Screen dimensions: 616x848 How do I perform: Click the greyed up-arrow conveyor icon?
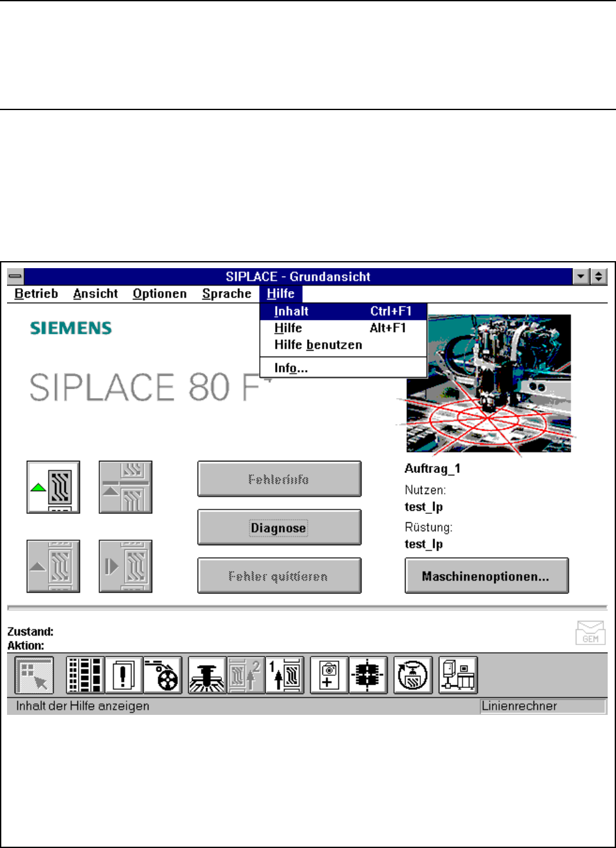53,566
